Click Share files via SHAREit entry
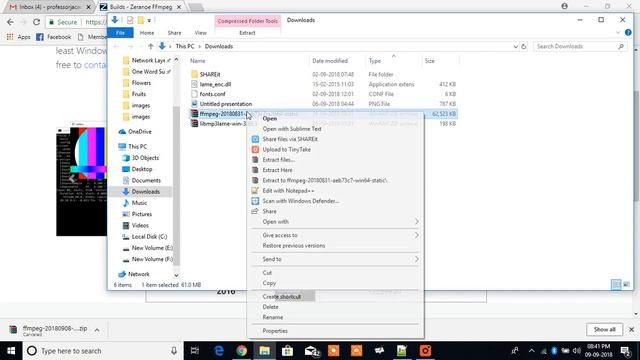This screenshot has width=640, height=360. coord(290,139)
